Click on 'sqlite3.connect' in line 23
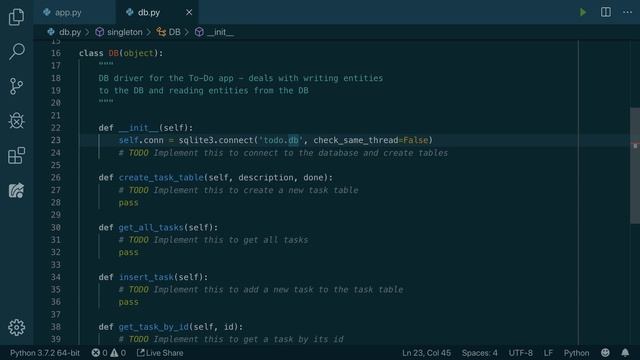 (x=216, y=140)
